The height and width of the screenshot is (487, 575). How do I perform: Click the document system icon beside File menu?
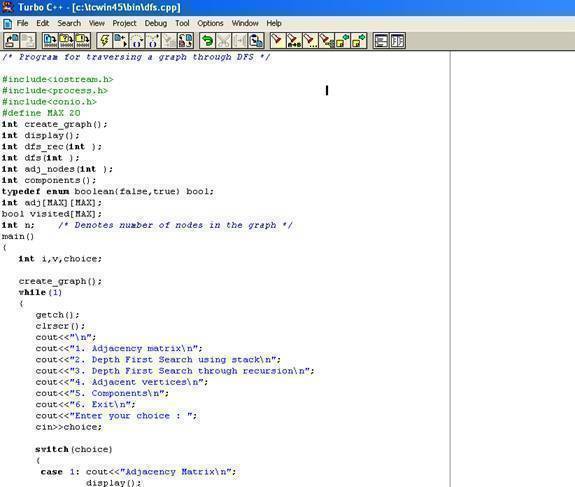click(x=7, y=23)
